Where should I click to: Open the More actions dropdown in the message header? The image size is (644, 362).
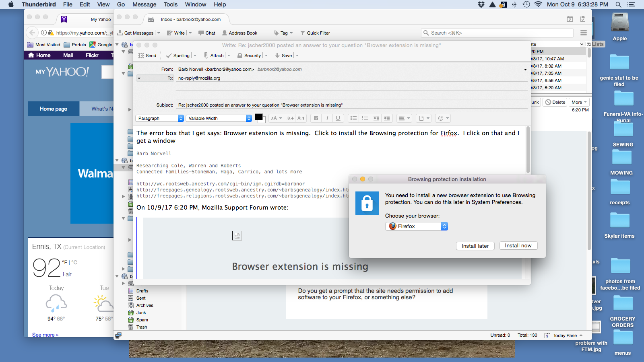pos(580,102)
